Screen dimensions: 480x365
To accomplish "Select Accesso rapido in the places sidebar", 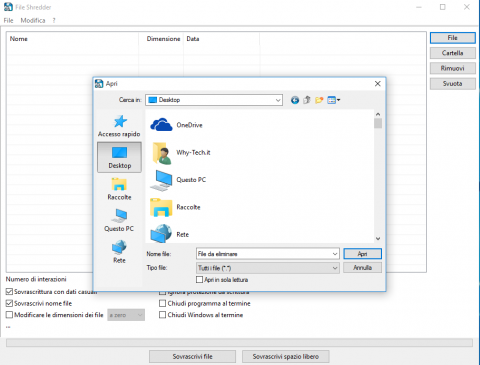I will 119,126.
